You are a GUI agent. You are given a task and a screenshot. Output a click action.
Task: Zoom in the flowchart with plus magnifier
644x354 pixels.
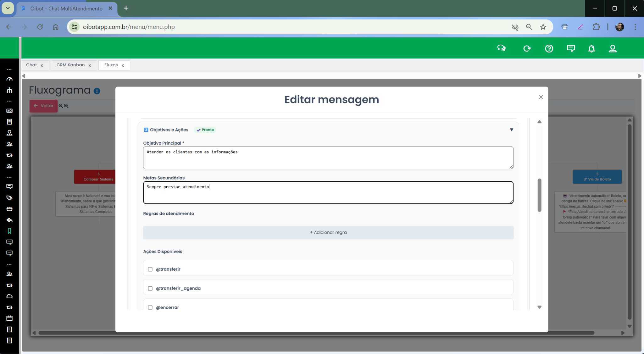tap(66, 106)
